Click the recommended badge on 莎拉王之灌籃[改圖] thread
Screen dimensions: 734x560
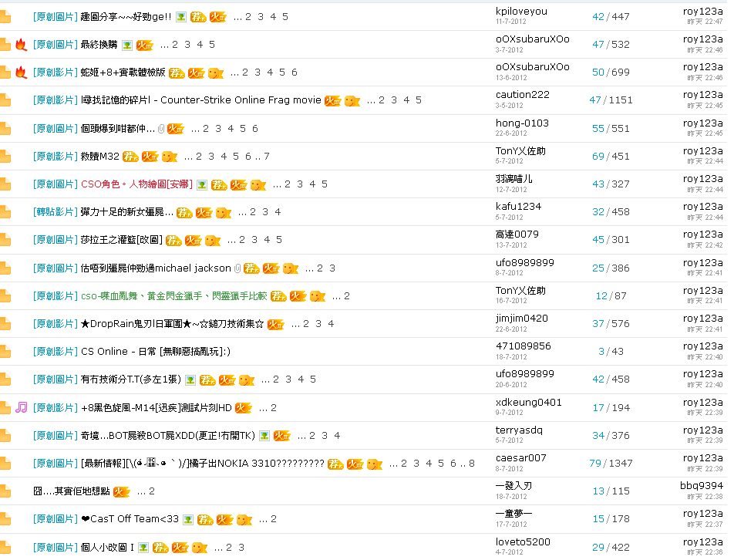click(173, 240)
